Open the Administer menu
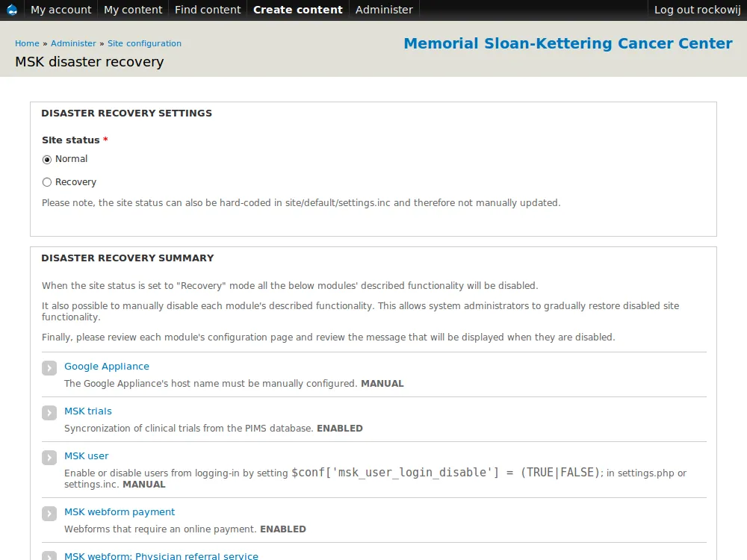The height and width of the screenshot is (560, 747). pyautogui.click(x=384, y=10)
